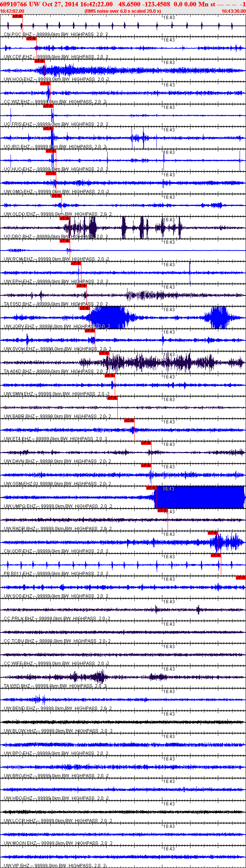Click the RMS noise scaling note

click(123, 11)
